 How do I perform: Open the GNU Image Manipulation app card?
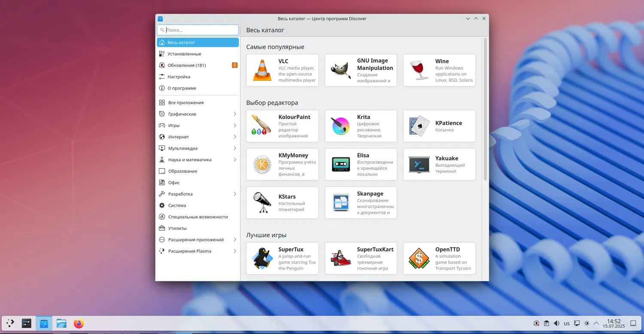(x=361, y=70)
